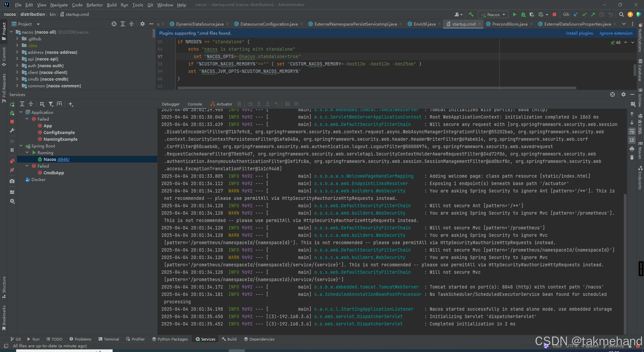
Task: Add service with plus icon
Action: click(x=71, y=104)
